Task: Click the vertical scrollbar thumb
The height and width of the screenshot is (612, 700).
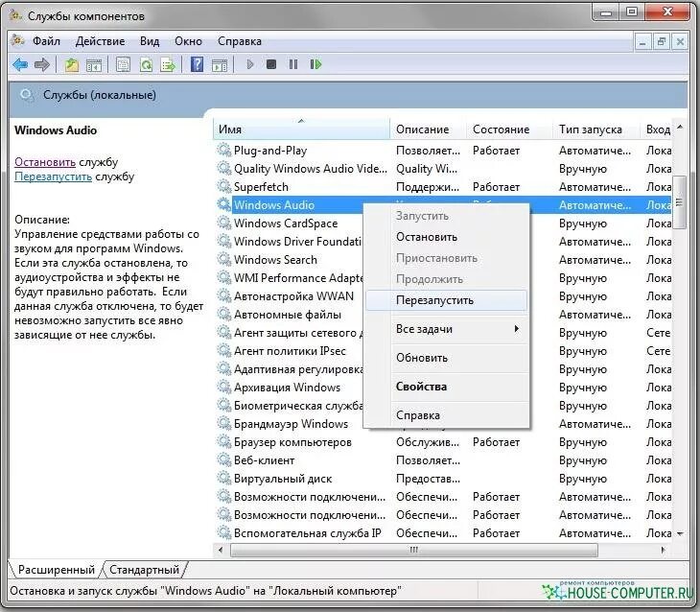Action: (680, 202)
